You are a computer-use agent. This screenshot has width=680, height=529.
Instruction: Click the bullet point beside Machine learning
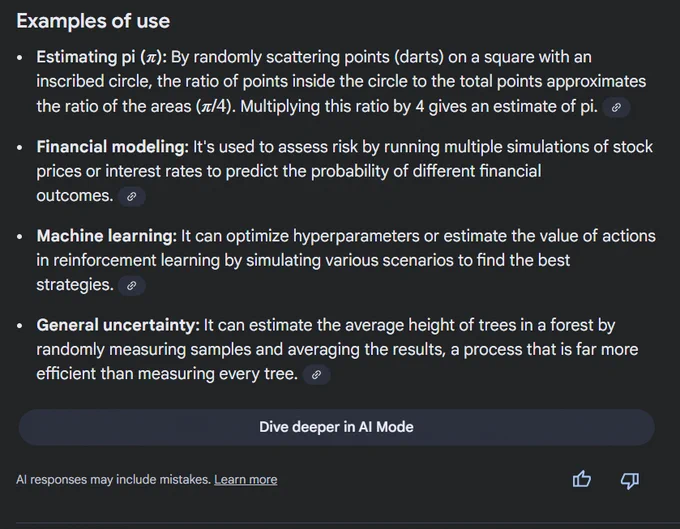coord(20,237)
